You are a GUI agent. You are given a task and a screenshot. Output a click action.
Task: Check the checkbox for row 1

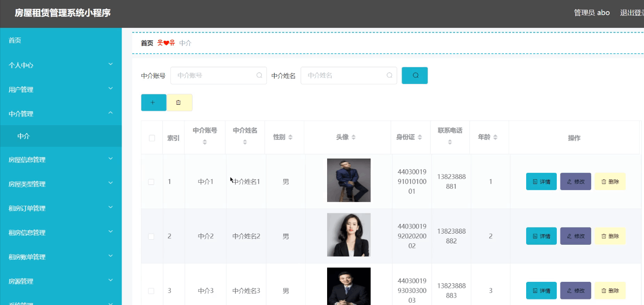pos(151,182)
